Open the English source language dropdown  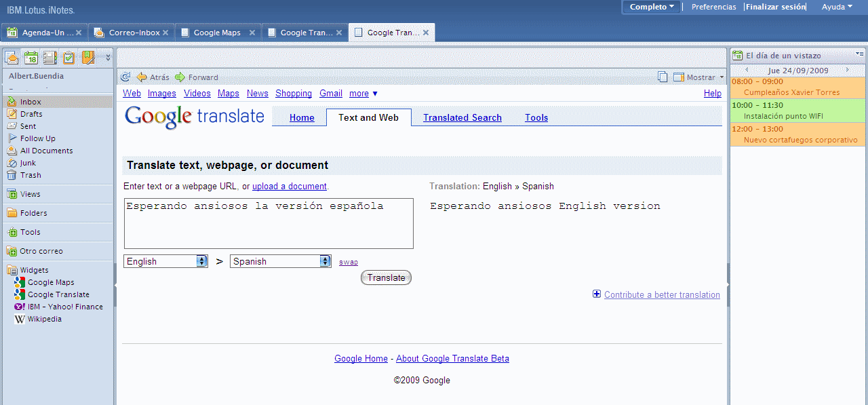click(165, 261)
